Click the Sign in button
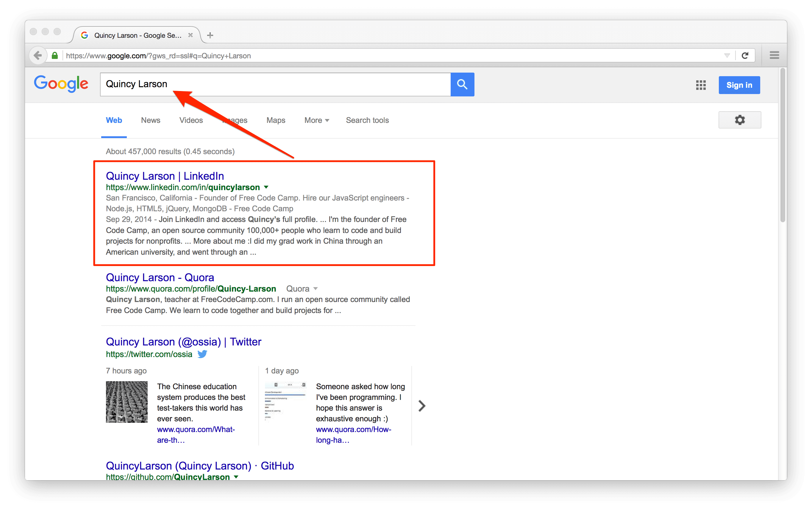The height and width of the screenshot is (510, 812). click(739, 85)
